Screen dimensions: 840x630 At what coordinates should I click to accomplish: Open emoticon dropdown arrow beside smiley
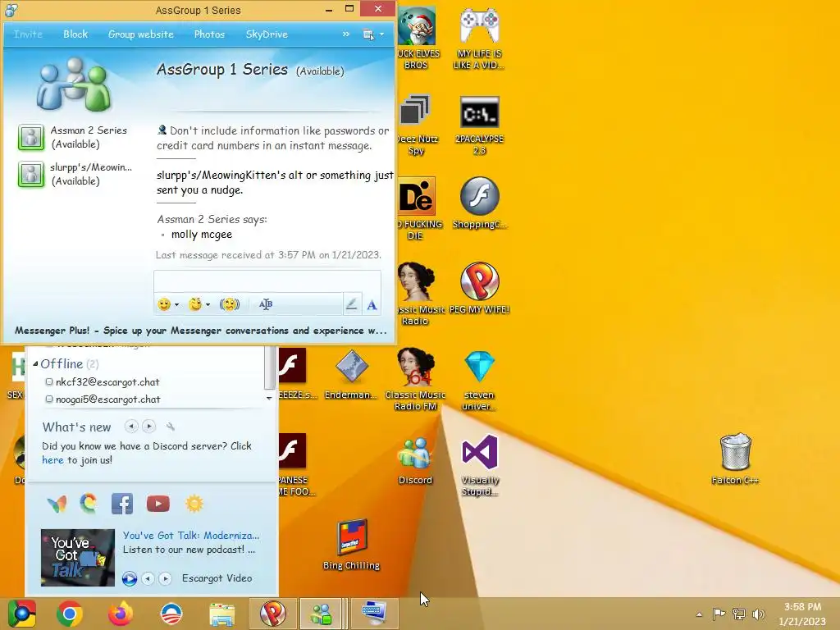177,305
